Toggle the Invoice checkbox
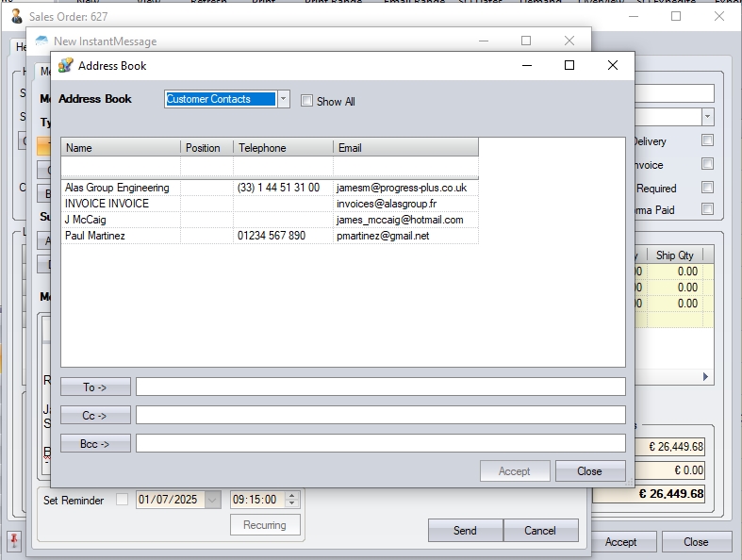The image size is (742, 560). pyautogui.click(x=707, y=164)
